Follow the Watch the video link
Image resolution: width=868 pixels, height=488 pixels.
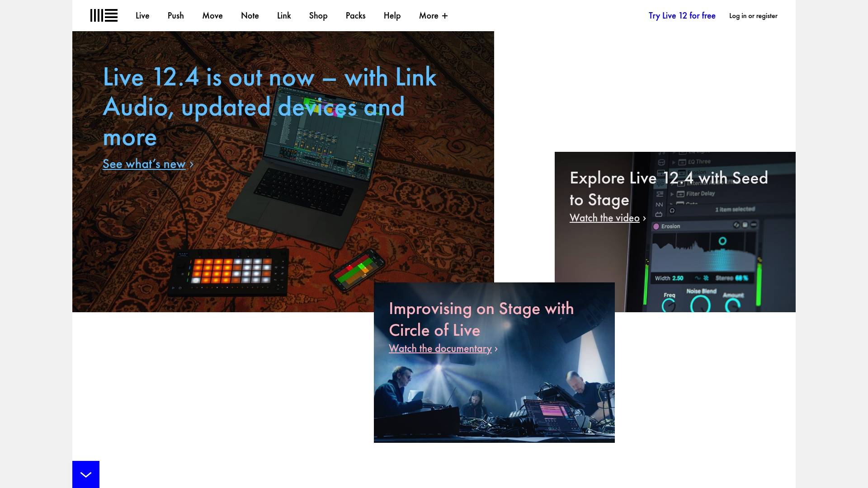(604, 218)
